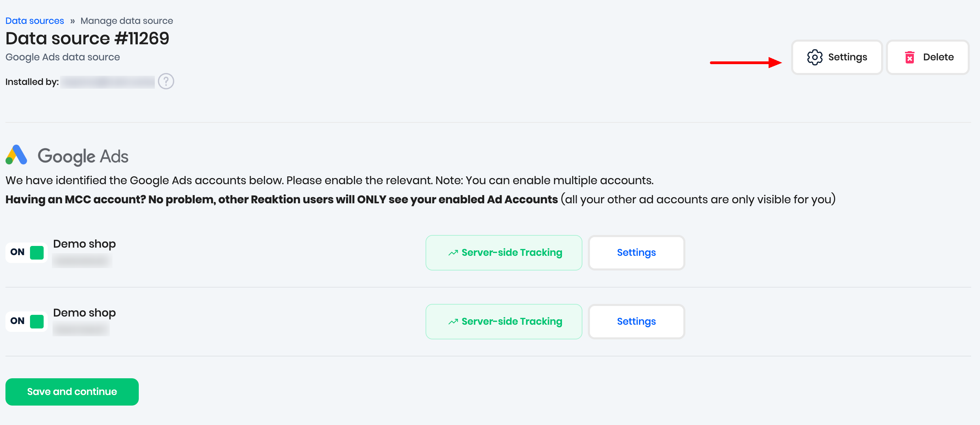Open Server-side Tracking for first Demo shop
The height and width of the screenshot is (425, 980).
pyautogui.click(x=504, y=253)
